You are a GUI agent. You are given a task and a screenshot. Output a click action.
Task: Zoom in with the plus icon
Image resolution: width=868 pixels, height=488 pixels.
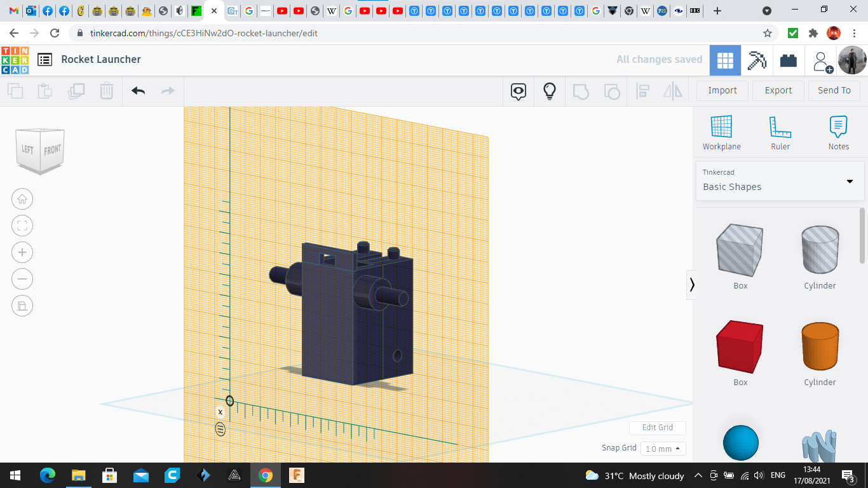click(22, 253)
